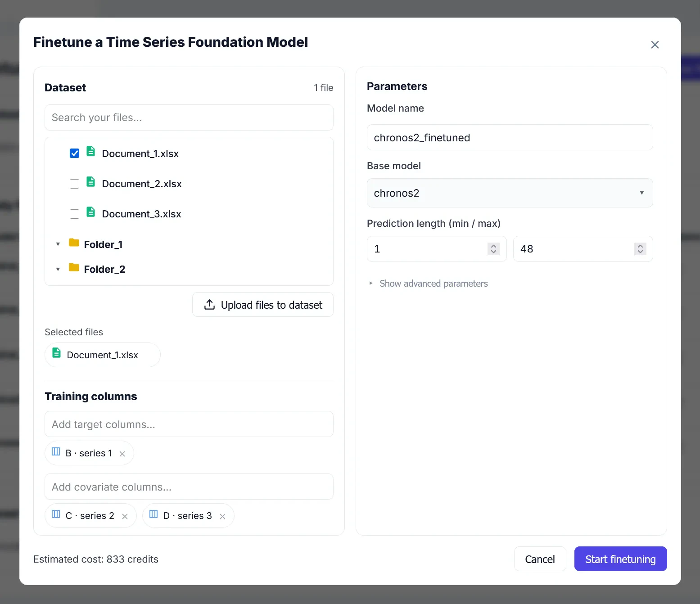Open the Base model chronos2 dropdown
This screenshot has width=700, height=604.
point(510,193)
